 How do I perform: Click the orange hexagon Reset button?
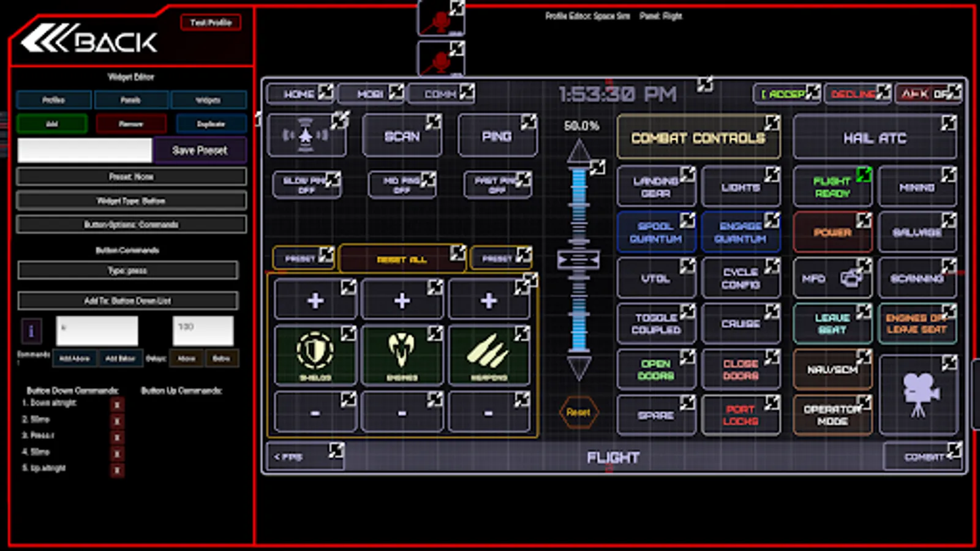(x=578, y=412)
